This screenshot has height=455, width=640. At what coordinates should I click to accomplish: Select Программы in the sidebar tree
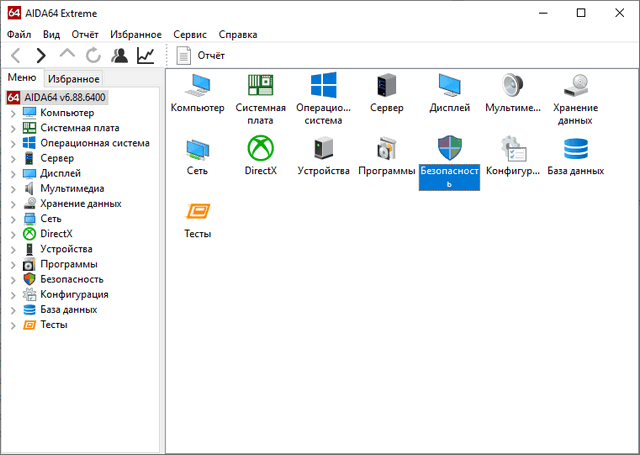point(68,264)
